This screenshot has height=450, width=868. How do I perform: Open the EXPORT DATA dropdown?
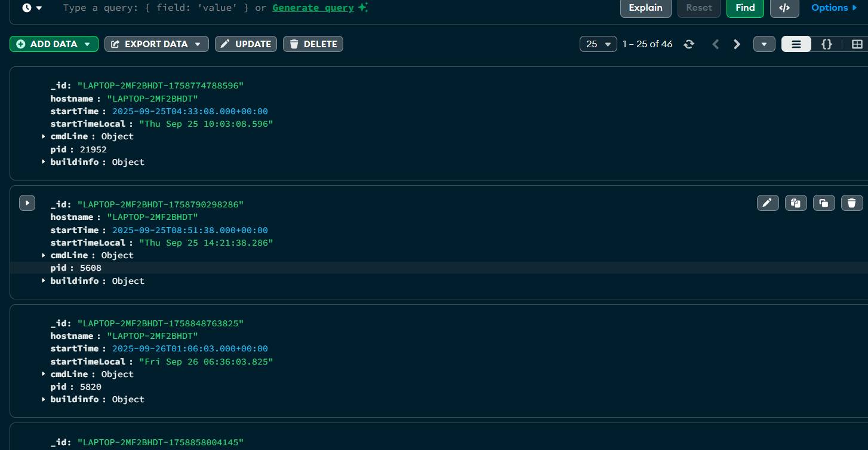pos(156,44)
